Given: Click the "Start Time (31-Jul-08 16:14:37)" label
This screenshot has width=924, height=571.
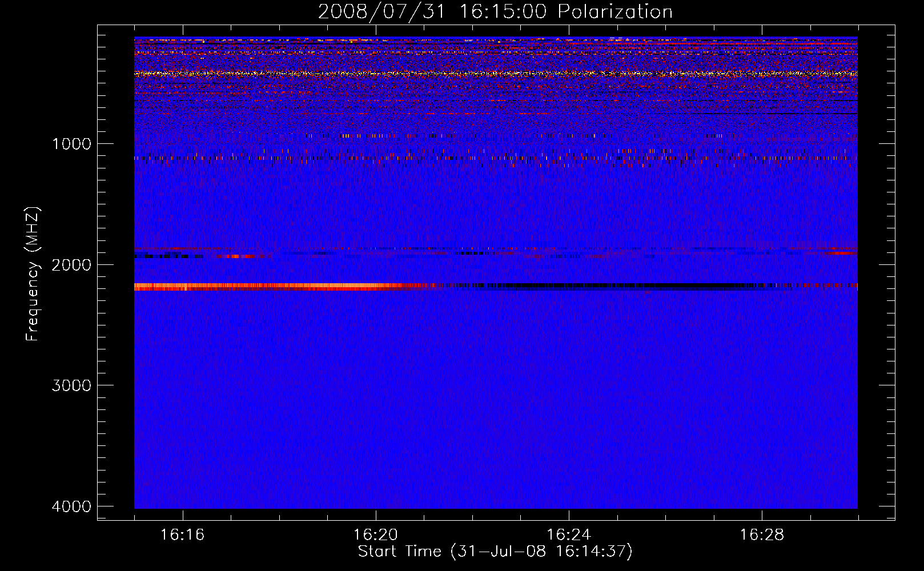Looking at the screenshot, I should 495,552.
